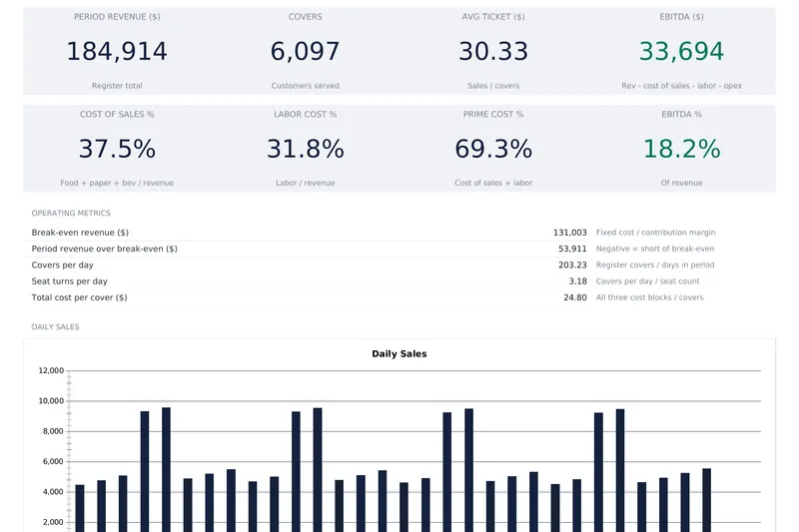Click the covers per day value 203.23

pyautogui.click(x=572, y=266)
